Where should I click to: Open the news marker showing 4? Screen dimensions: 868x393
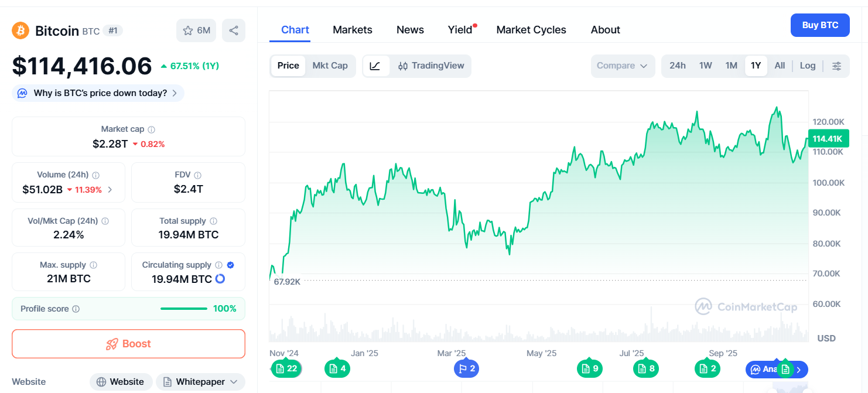337,368
